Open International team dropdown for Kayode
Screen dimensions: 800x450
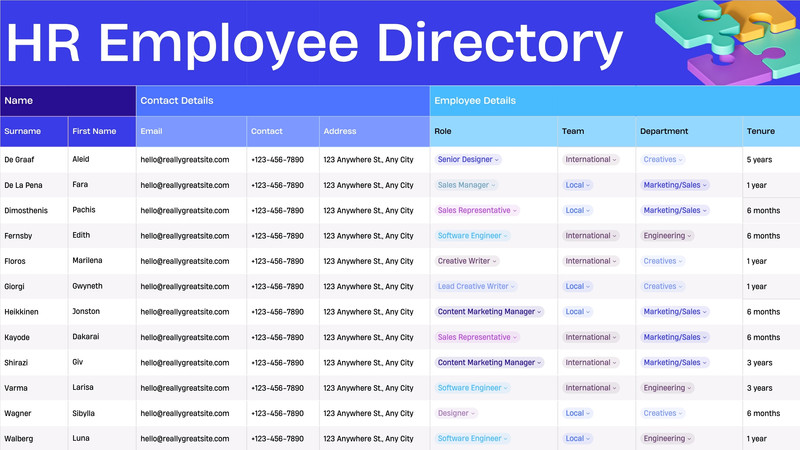click(590, 337)
